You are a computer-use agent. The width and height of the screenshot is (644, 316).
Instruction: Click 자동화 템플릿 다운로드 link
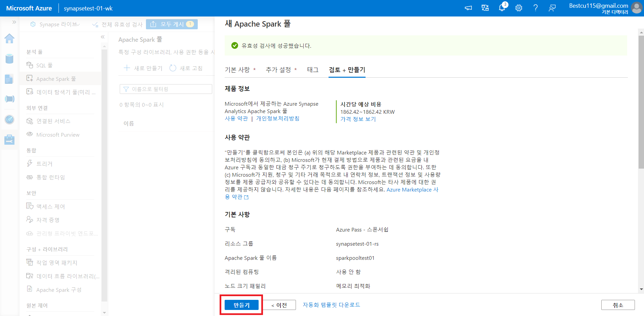331,305
